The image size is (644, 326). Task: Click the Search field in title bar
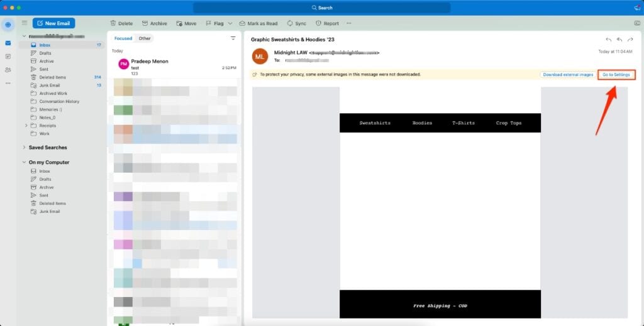[321, 8]
